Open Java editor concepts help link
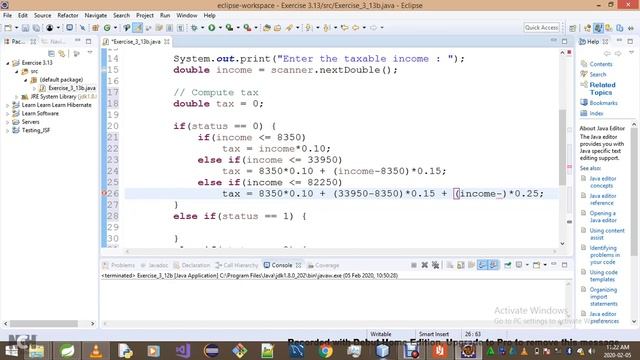 tap(602, 182)
